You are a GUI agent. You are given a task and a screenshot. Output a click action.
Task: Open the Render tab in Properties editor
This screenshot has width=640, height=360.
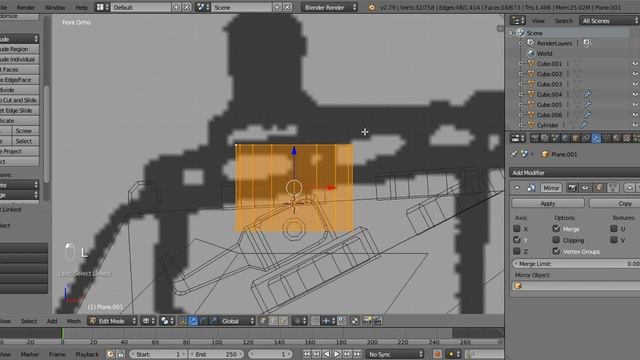535,138
